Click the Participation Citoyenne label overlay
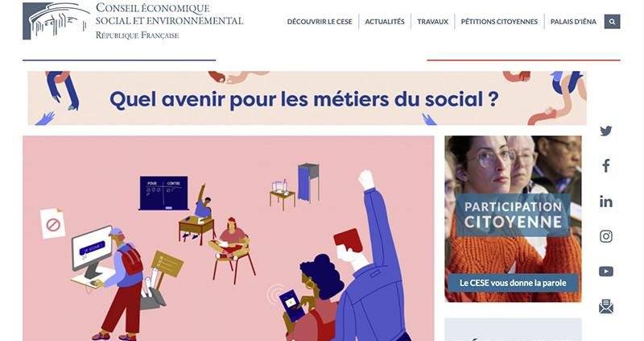 (x=513, y=214)
